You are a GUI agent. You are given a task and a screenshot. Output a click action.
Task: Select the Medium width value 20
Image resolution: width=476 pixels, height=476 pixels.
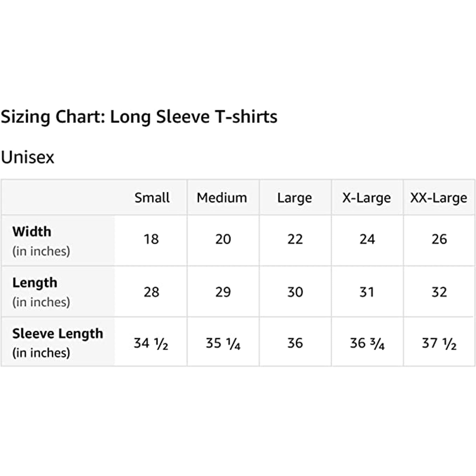pos(223,239)
